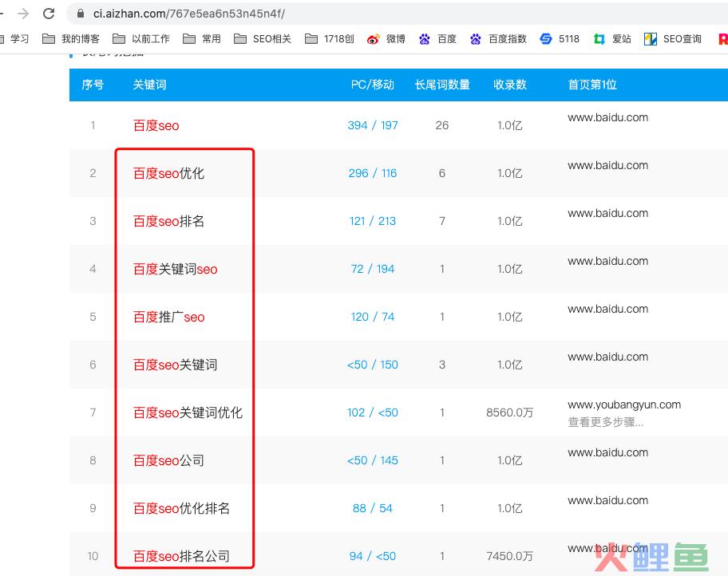Click the 121 / 213 search volume link
Image resolution: width=728 pixels, height=576 pixels.
point(372,221)
